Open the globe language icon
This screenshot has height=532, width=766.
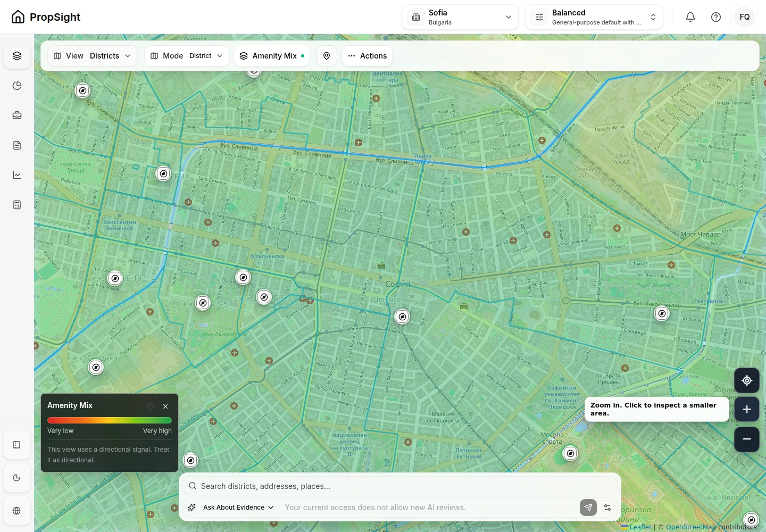(16, 511)
